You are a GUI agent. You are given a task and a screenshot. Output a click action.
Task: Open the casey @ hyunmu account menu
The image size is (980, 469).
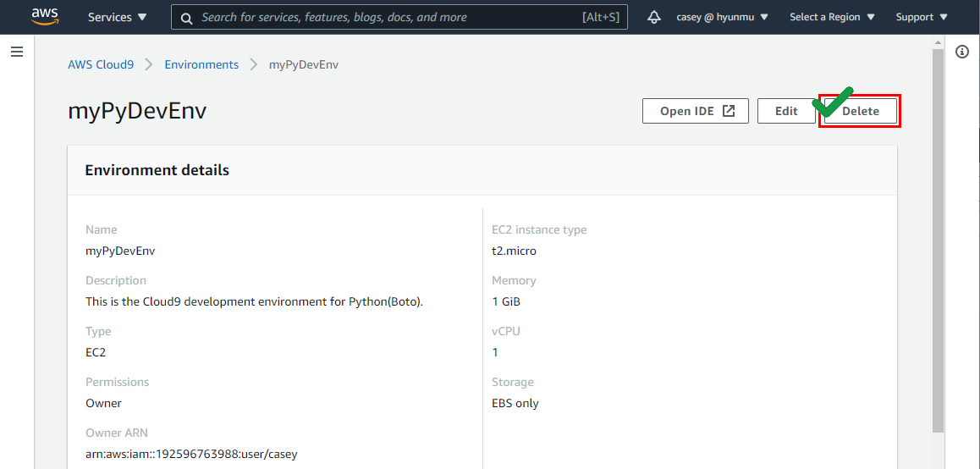click(x=723, y=18)
